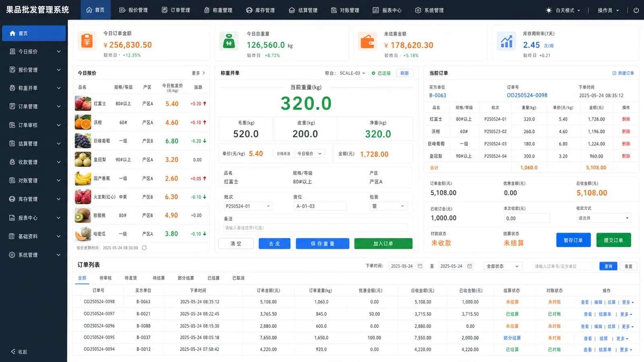Image resolution: width=644 pixels, height=362 pixels.
Task: Open 结算管理 in the top navigation
Action: [x=303, y=10]
